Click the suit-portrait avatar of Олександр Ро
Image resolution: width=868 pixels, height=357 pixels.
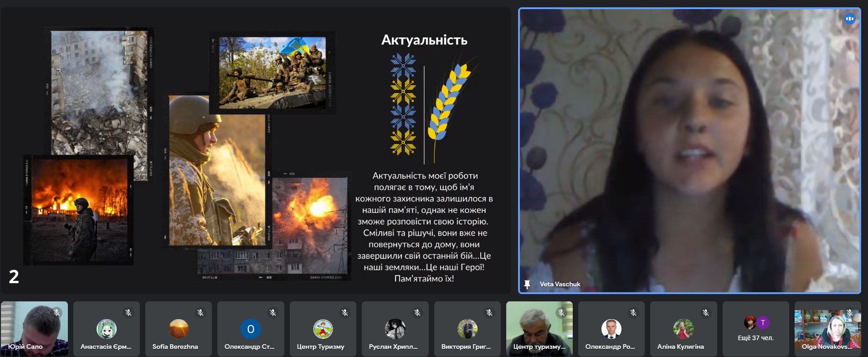pos(611,329)
